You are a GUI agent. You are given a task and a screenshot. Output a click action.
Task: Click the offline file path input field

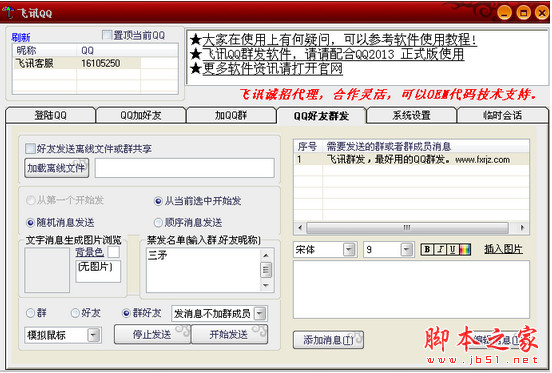[x=184, y=168]
